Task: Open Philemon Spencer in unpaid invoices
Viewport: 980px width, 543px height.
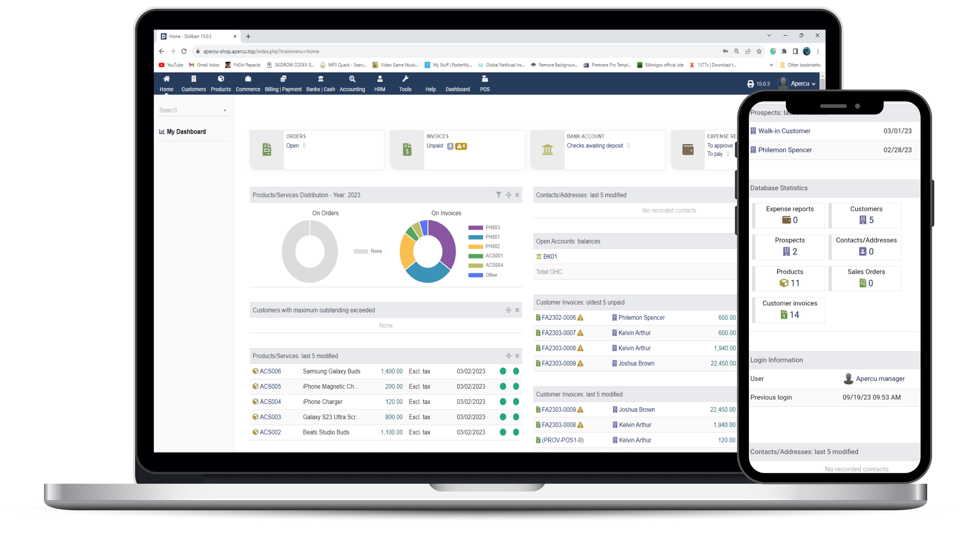Action: (x=642, y=317)
